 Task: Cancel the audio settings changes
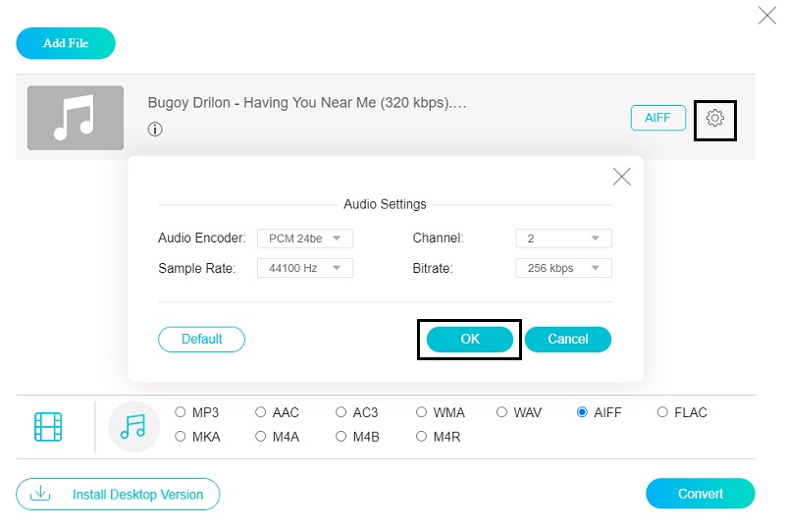coord(567,339)
